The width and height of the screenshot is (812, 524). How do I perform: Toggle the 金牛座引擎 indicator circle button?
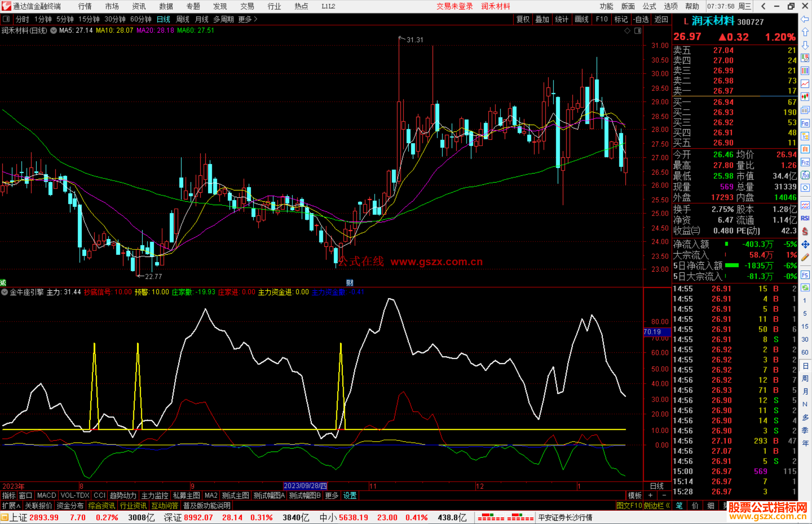[x=5, y=292]
